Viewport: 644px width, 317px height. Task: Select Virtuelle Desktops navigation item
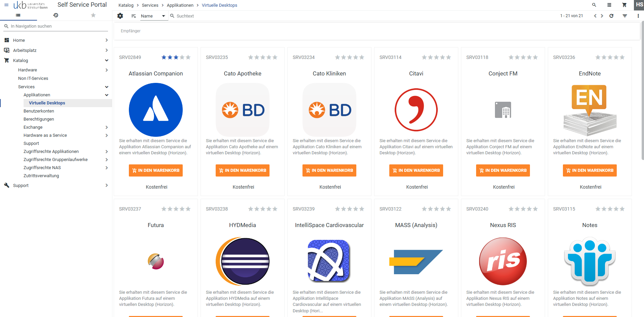point(47,103)
